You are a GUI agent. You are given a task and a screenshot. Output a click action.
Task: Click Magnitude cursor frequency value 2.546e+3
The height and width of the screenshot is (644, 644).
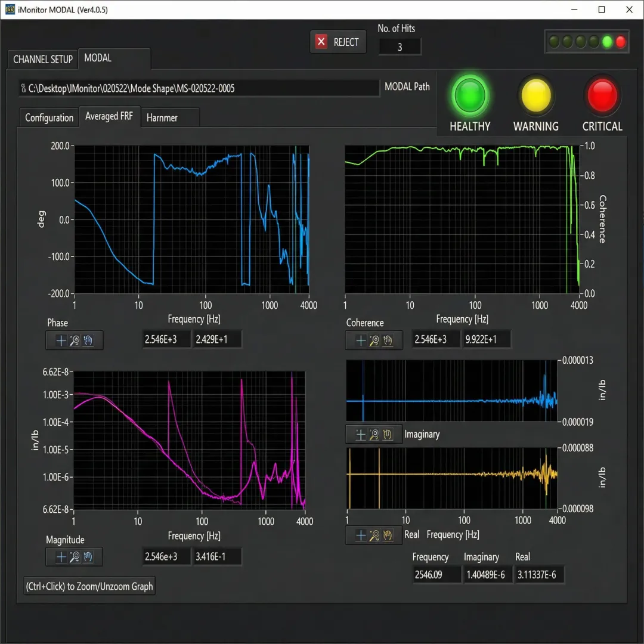point(166,557)
